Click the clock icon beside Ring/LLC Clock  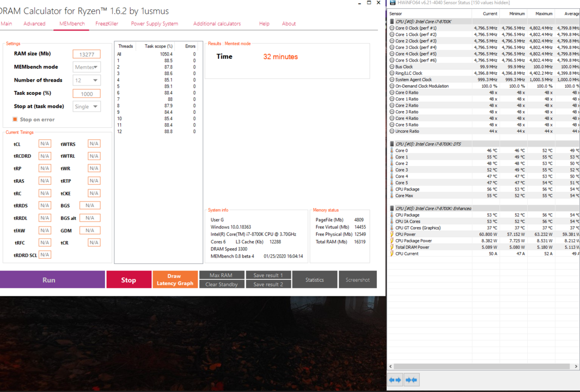[392, 73]
